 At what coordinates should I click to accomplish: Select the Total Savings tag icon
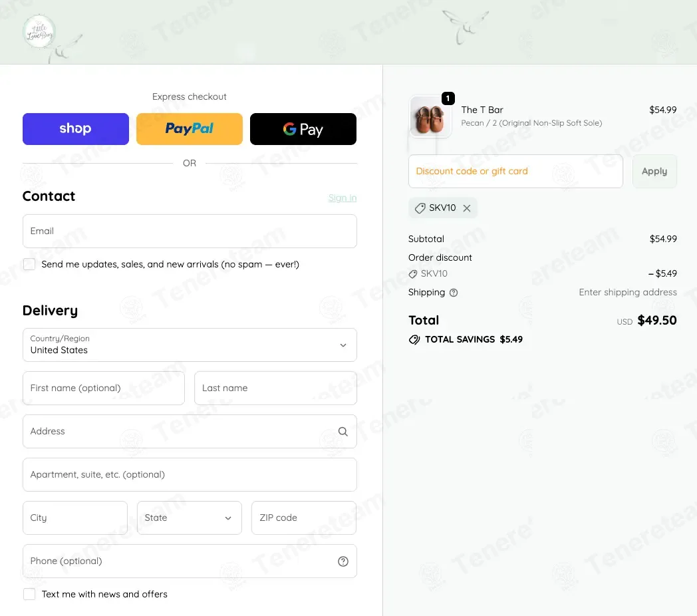pos(414,340)
